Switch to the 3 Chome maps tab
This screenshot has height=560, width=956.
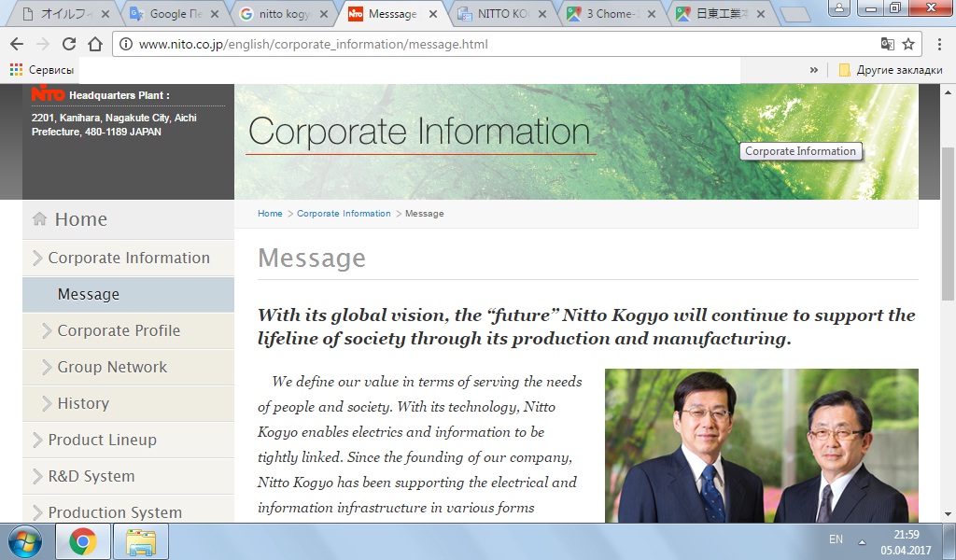[x=611, y=13]
